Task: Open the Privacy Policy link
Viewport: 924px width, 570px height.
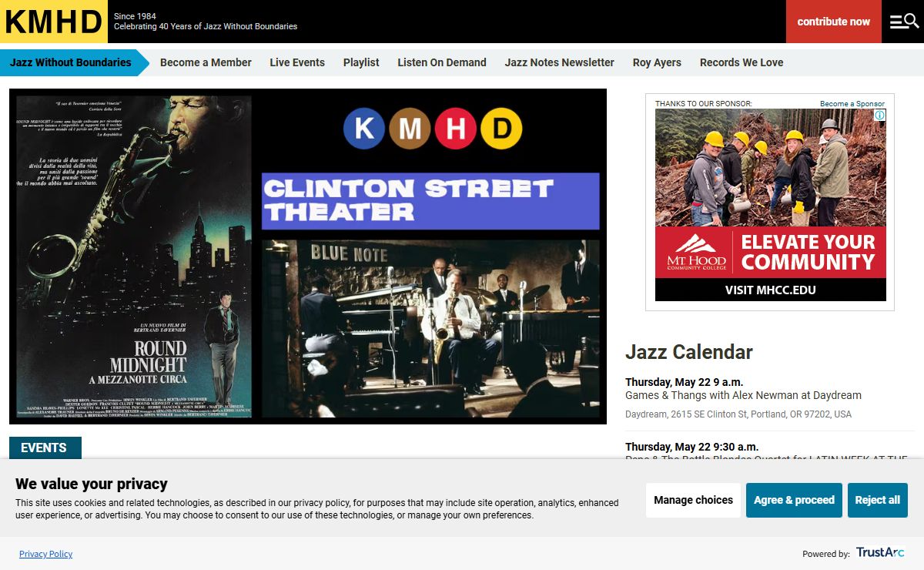Action: click(46, 554)
